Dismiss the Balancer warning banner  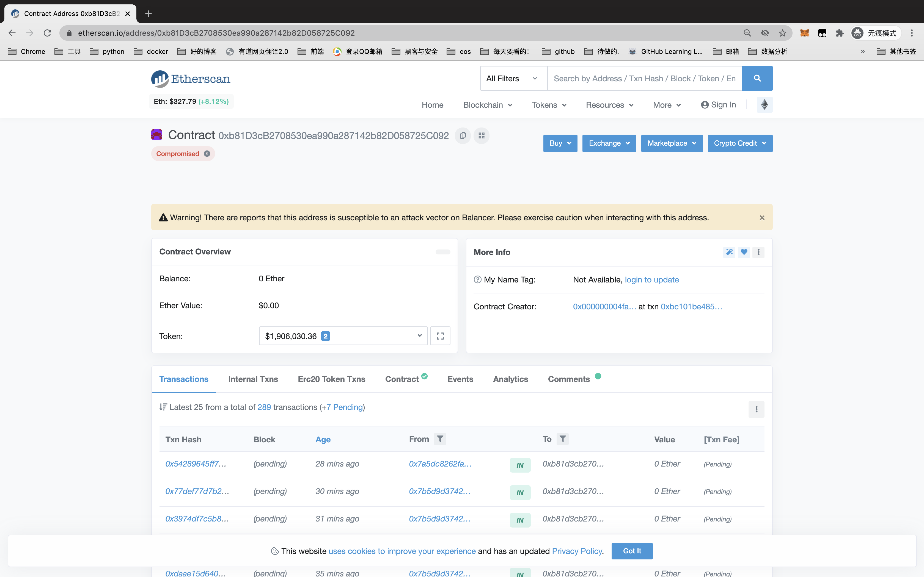click(x=762, y=218)
